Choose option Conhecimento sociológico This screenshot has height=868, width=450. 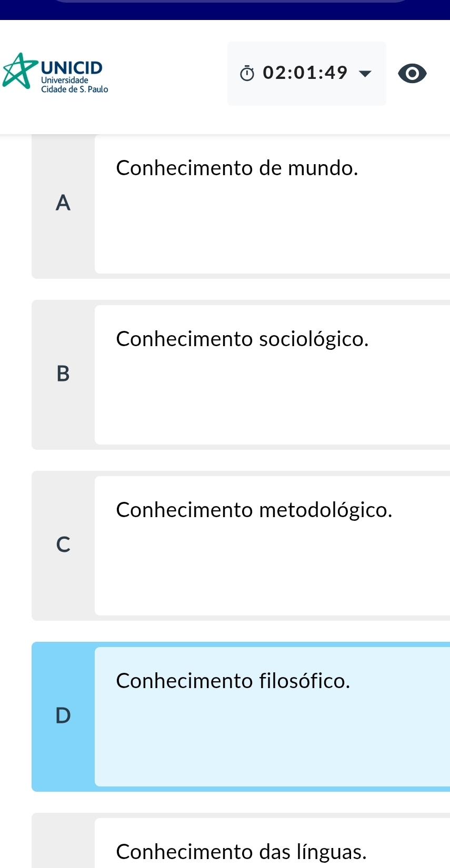242,339
